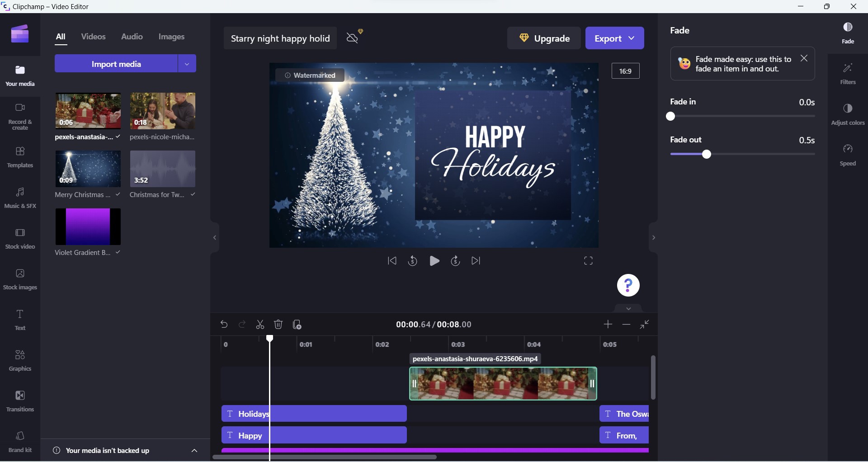This screenshot has height=462, width=868.
Task: Click the Fade out slider handle
Action: (x=707, y=155)
